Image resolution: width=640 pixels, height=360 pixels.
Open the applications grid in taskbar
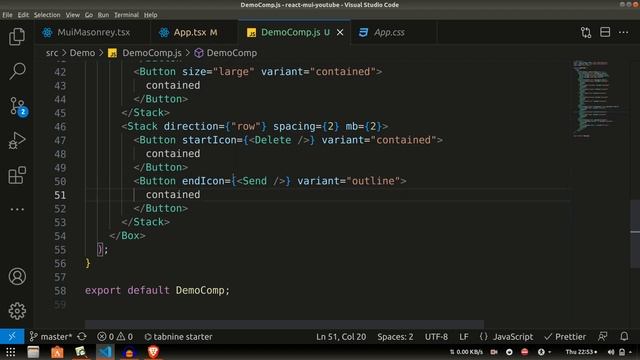11,352
